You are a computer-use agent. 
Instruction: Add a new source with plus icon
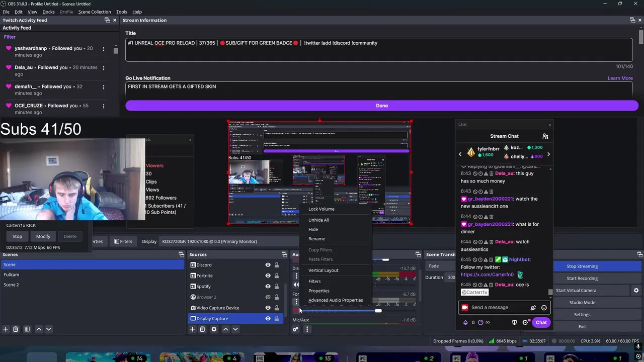tap(192, 329)
